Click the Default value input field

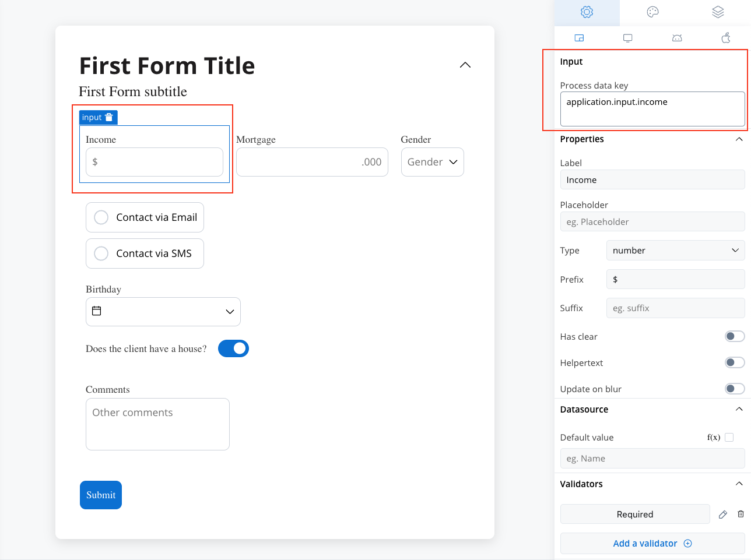tap(652, 458)
